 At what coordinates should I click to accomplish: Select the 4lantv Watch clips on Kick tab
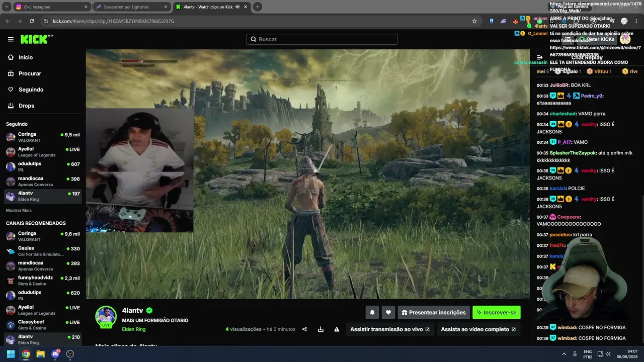(211, 7)
